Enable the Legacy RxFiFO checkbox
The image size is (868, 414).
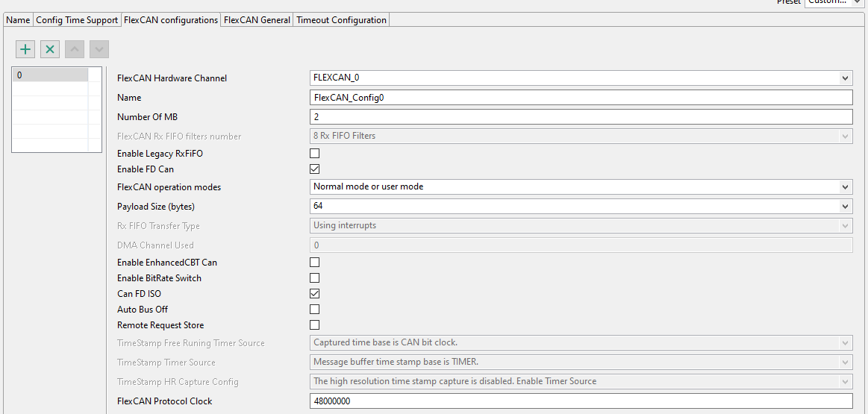point(315,154)
